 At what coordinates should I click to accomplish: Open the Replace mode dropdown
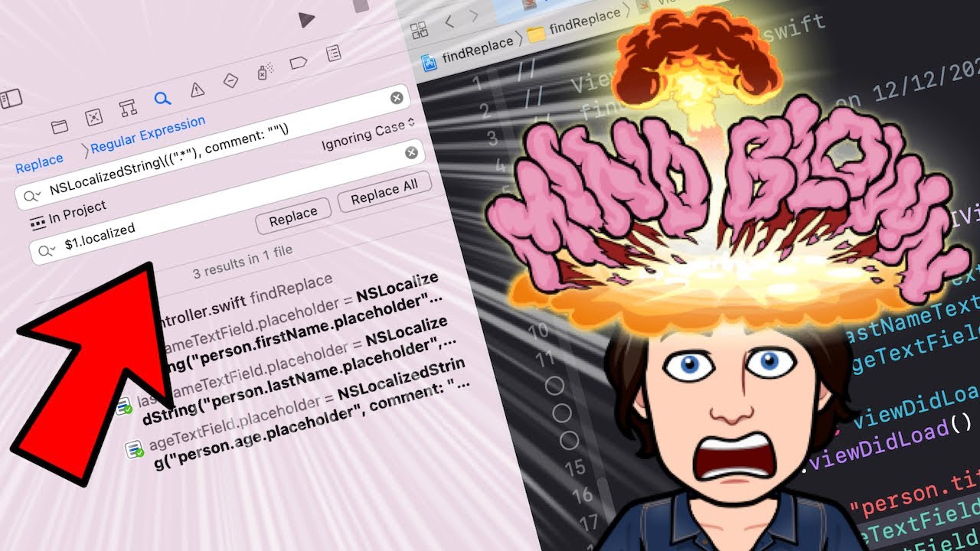point(39,163)
